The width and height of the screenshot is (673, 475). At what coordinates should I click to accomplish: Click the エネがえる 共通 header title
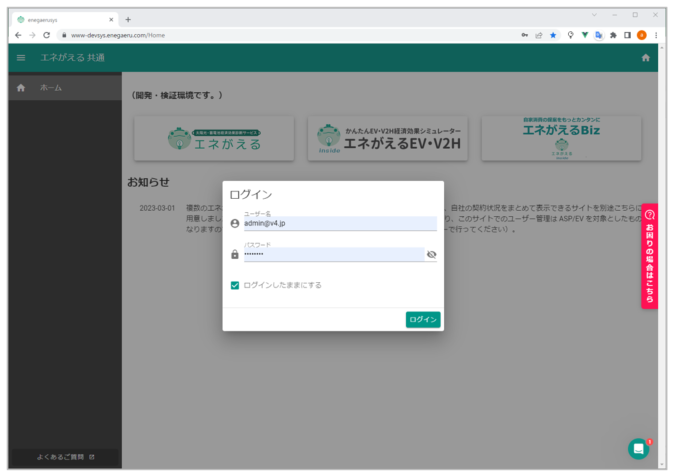[73, 57]
